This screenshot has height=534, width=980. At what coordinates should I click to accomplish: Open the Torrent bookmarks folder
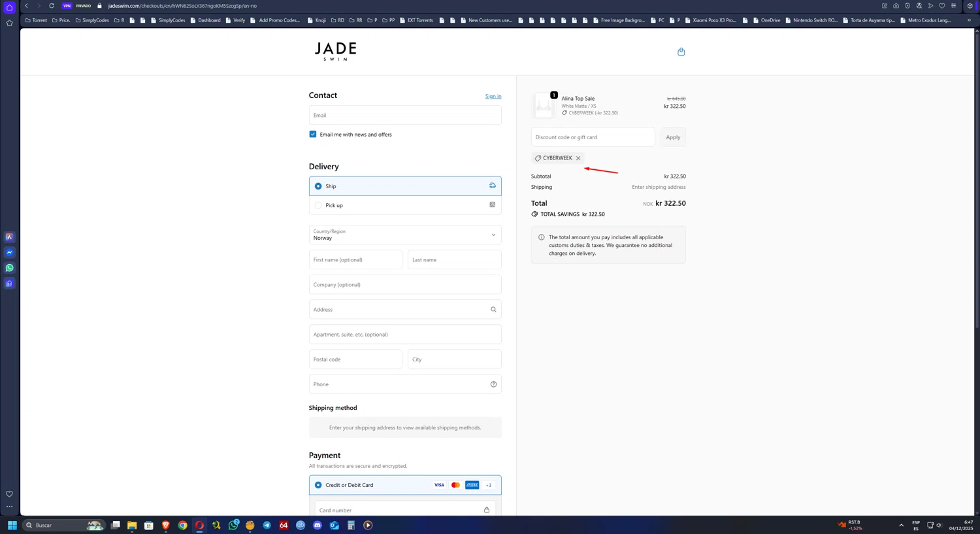[x=36, y=20]
